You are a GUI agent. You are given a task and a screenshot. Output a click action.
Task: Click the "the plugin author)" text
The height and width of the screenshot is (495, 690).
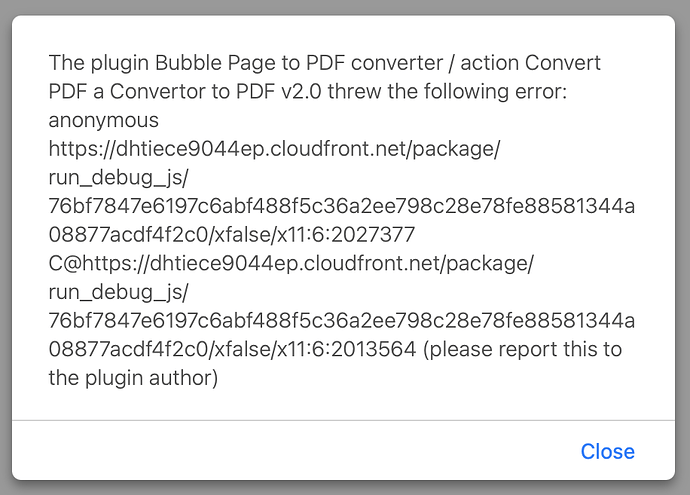133,378
